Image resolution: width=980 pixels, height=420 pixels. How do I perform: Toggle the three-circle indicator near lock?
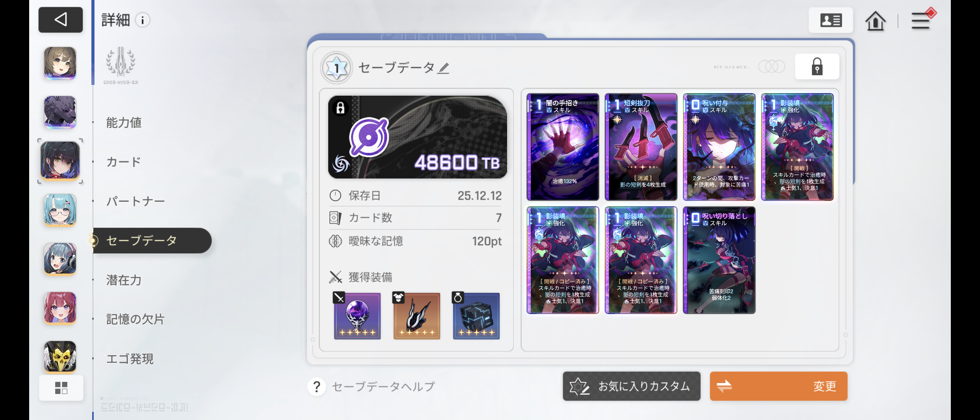[x=772, y=66]
